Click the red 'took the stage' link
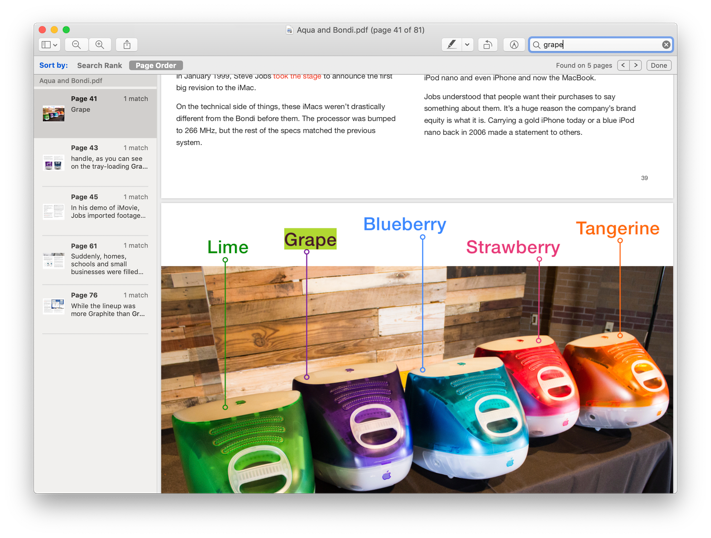This screenshot has width=711, height=538. (297, 77)
